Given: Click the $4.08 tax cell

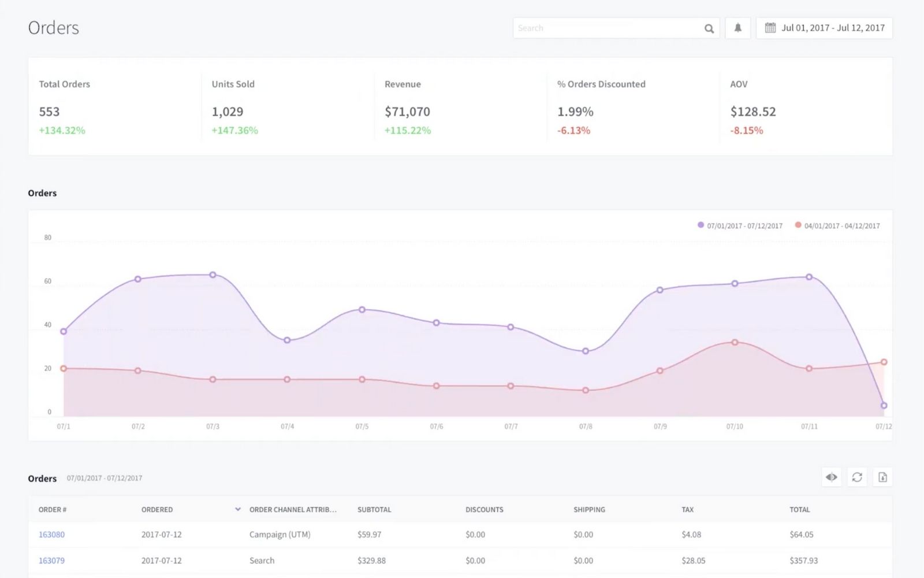Looking at the screenshot, I should pos(691,535).
